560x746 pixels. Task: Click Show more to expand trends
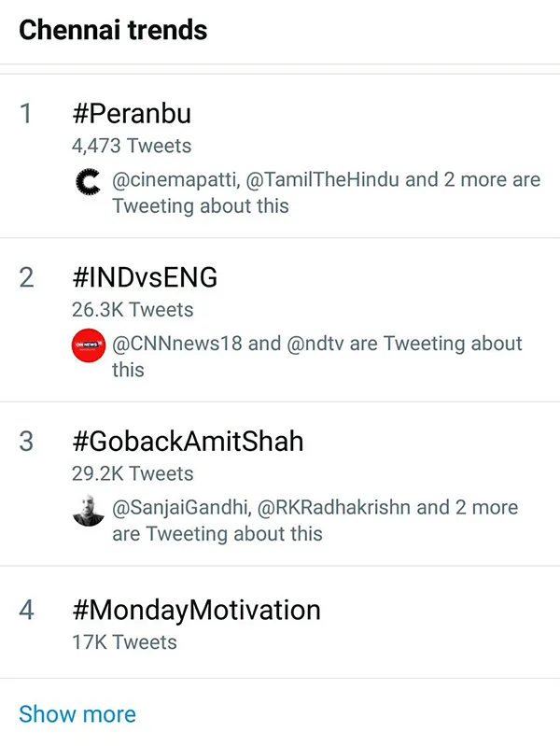click(77, 714)
